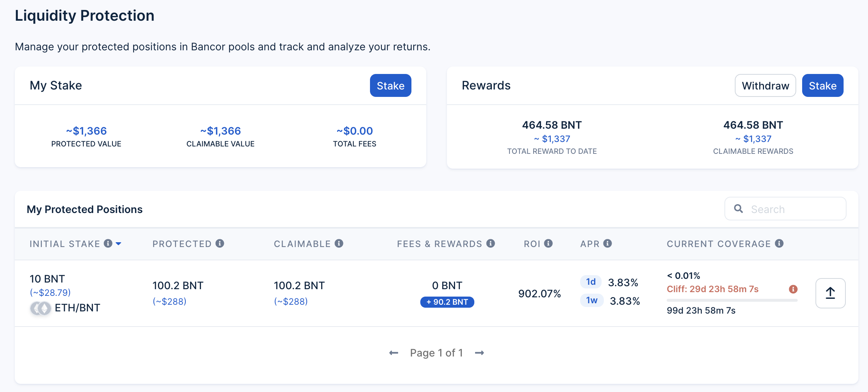Open the Current Coverage info icon
The height and width of the screenshot is (392, 868).
pos(780,243)
